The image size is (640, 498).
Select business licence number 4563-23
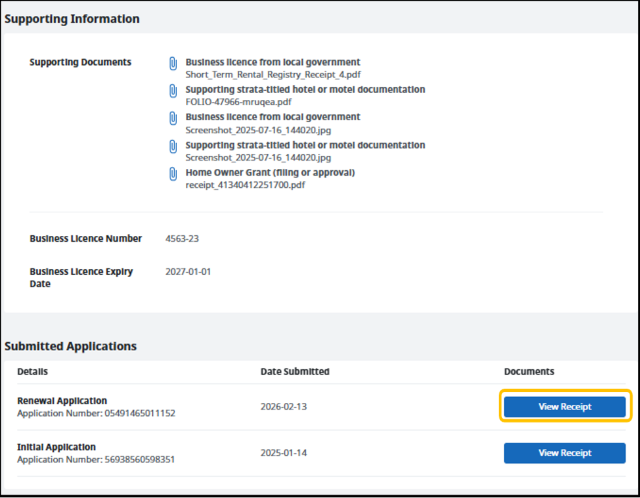point(182,239)
